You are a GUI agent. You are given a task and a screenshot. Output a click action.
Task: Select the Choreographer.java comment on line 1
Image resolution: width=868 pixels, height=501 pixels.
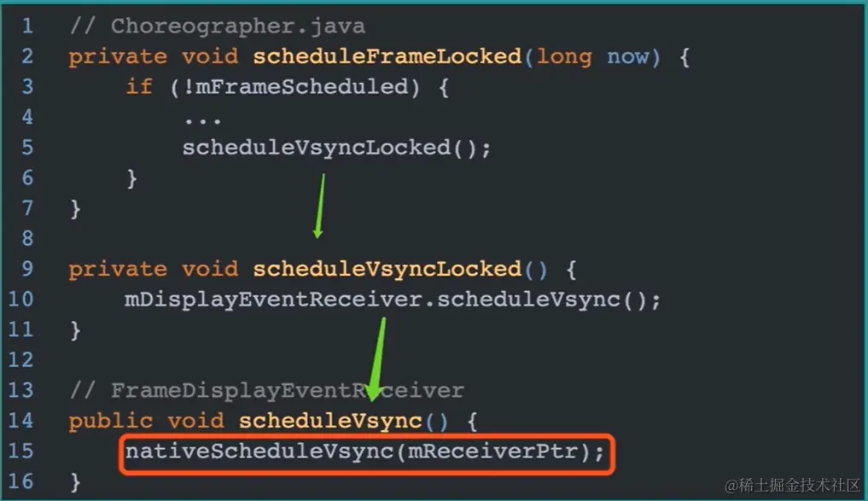point(218,26)
